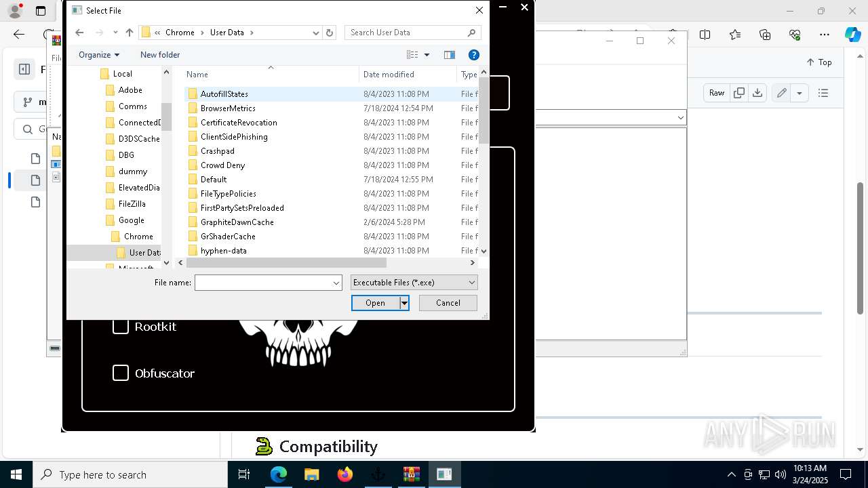Screen dimensions: 868x488
Task: Toggle the preview pane icon
Action: point(449,55)
